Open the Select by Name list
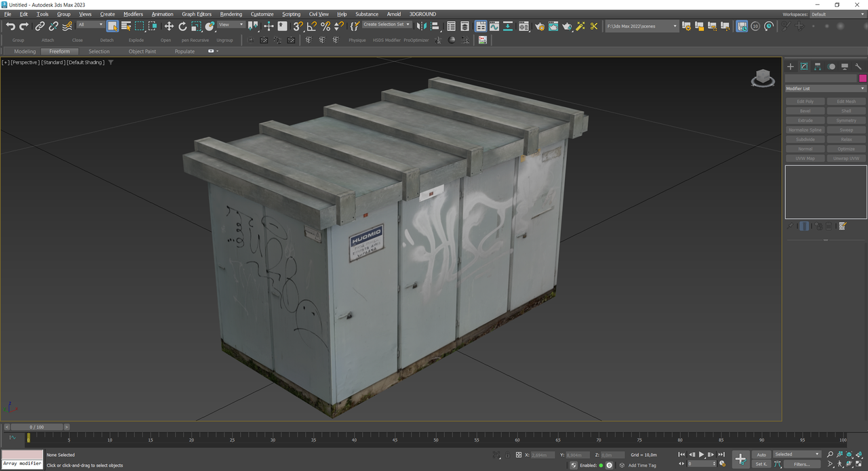The height and width of the screenshot is (471, 868). [126, 26]
